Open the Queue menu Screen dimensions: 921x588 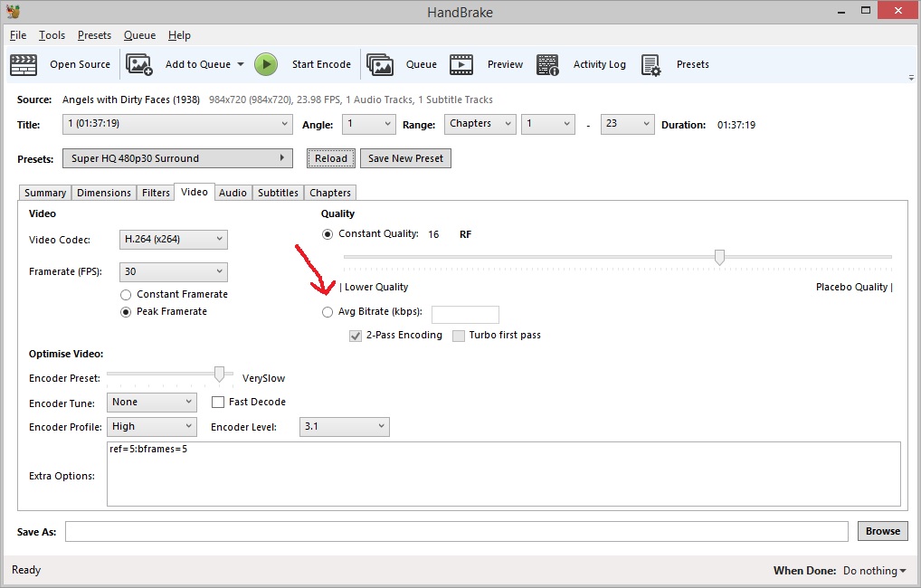point(140,35)
